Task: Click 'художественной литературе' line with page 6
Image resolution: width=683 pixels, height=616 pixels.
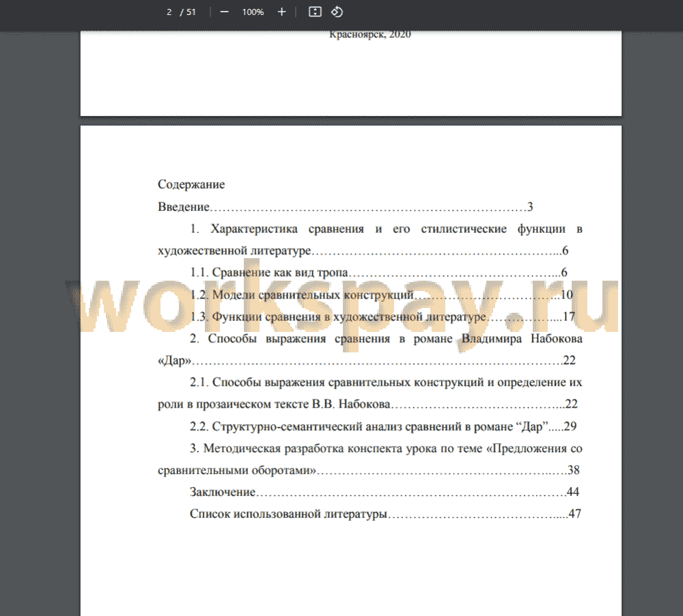Action: [363, 251]
